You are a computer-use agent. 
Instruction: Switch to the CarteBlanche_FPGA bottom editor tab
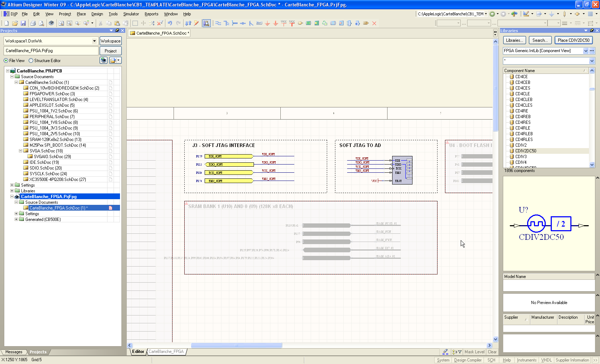point(166,352)
